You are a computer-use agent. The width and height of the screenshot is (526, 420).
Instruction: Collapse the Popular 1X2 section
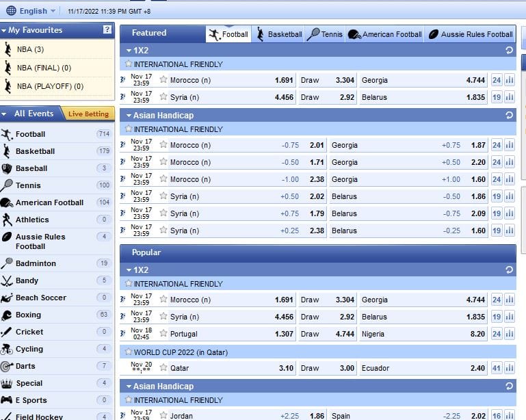point(129,270)
